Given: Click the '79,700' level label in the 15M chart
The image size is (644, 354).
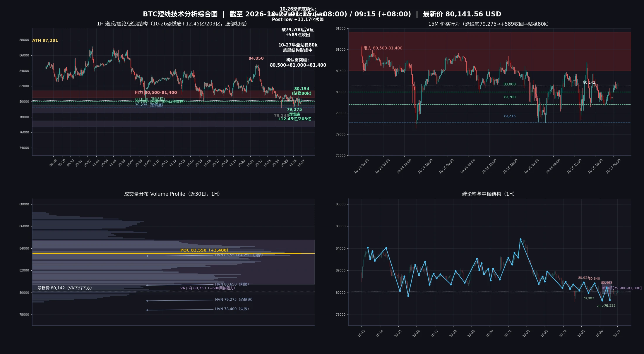Looking at the screenshot, I should [509, 97].
